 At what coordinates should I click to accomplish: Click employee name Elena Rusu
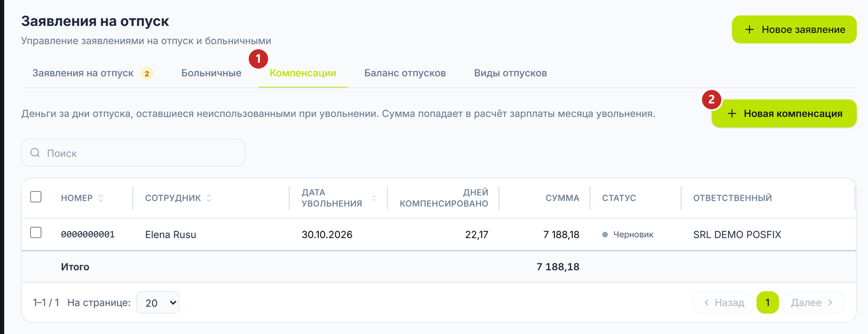[x=171, y=235]
